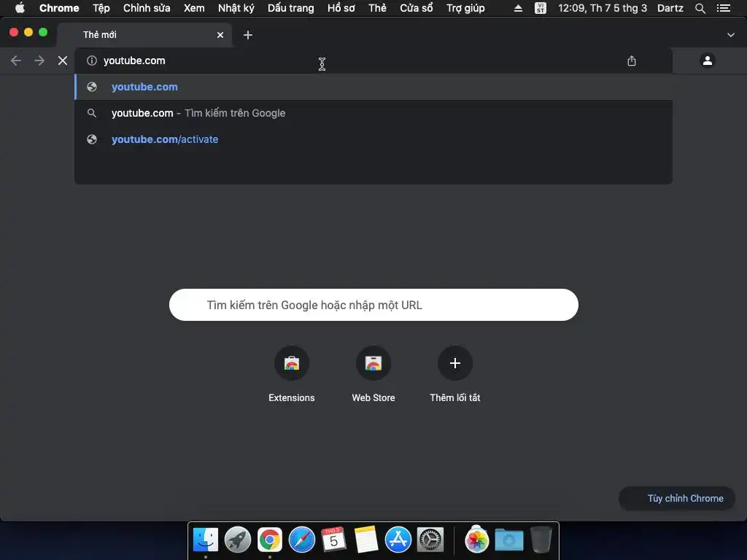Image resolution: width=747 pixels, height=560 pixels.
Task: Click the Google search box on page
Action: (x=373, y=305)
